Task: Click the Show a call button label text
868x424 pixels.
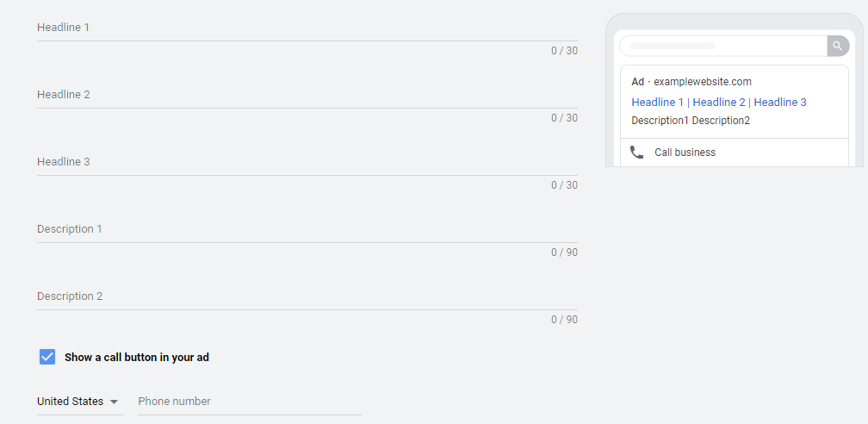Action: point(137,358)
